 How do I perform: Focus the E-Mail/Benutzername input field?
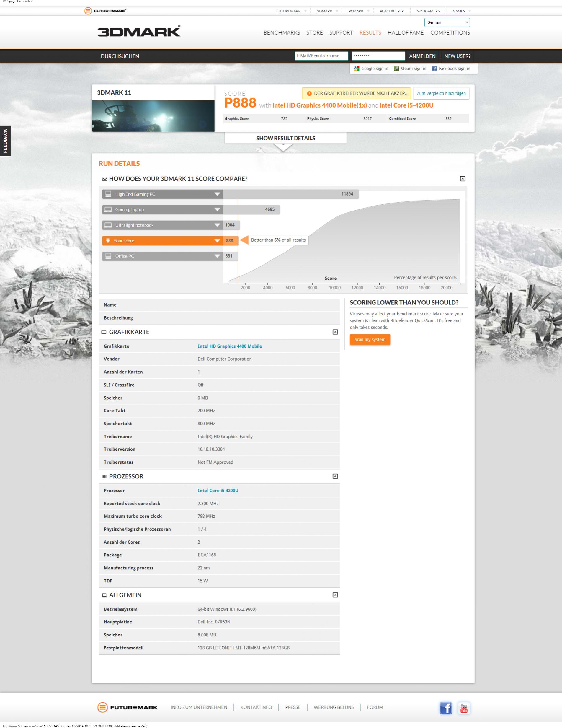pyautogui.click(x=321, y=56)
